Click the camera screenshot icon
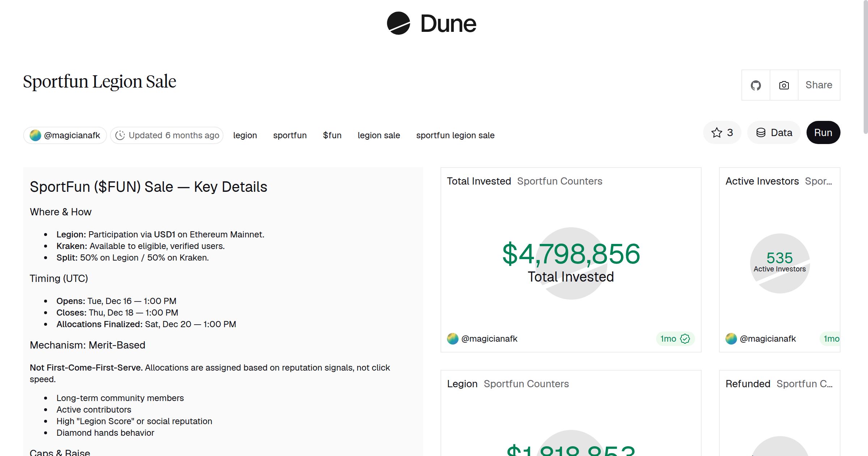Viewport: 868px width, 456px height. (784, 85)
